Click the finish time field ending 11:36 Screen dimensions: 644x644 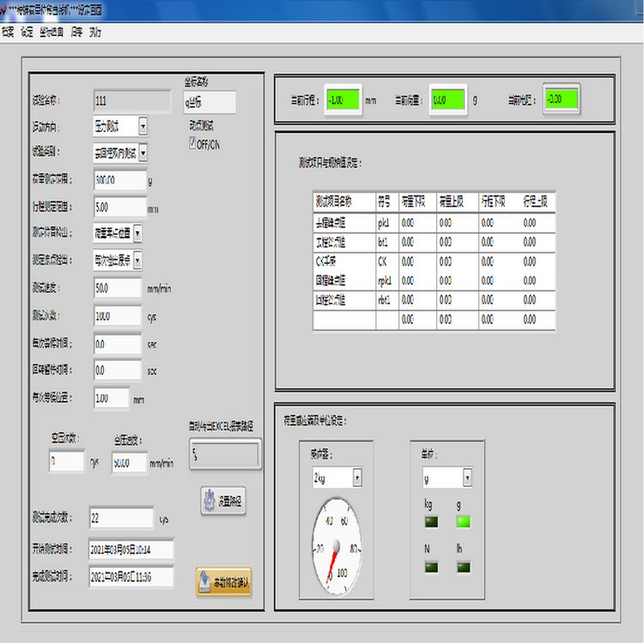(131, 577)
